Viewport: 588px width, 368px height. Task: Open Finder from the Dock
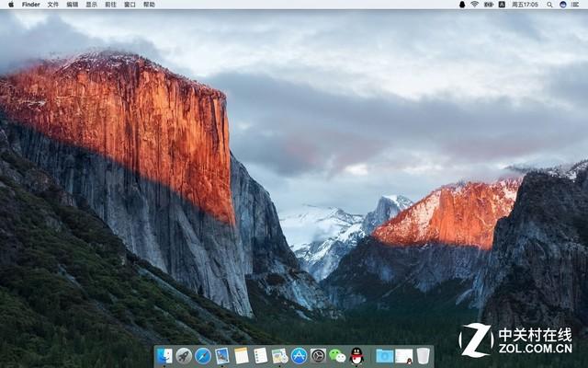tap(164, 356)
